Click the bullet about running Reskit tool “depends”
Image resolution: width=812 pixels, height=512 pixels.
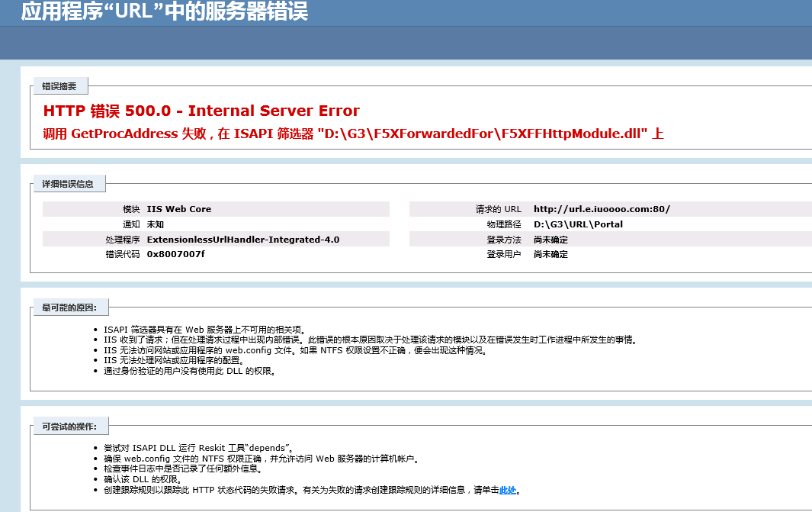pyautogui.click(x=199, y=448)
